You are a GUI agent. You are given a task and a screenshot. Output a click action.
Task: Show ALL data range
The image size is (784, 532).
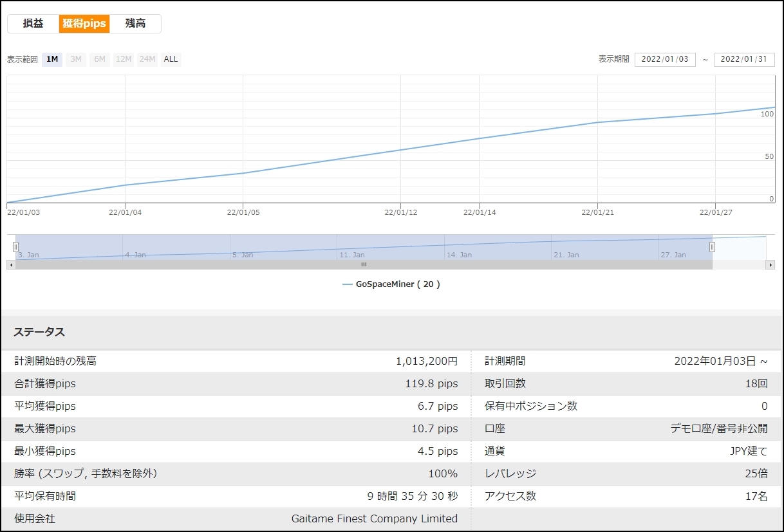(170, 59)
